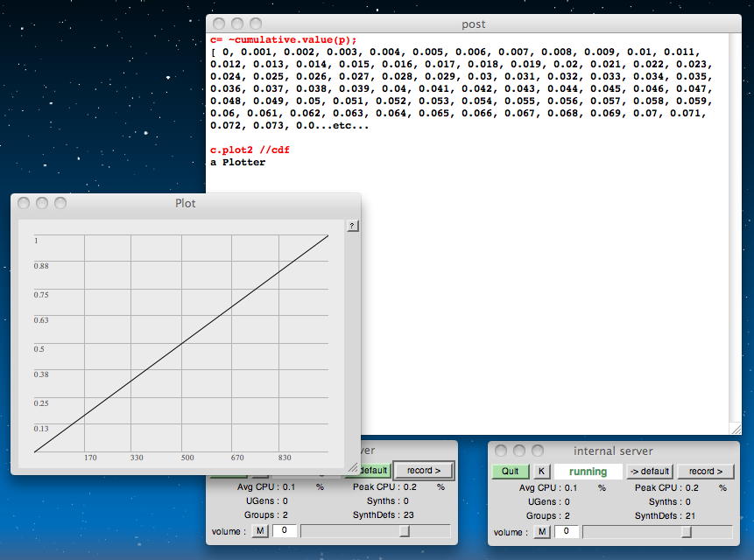754x560 pixels.
Task: Focus the internal server volume number box
Action: click(566, 531)
